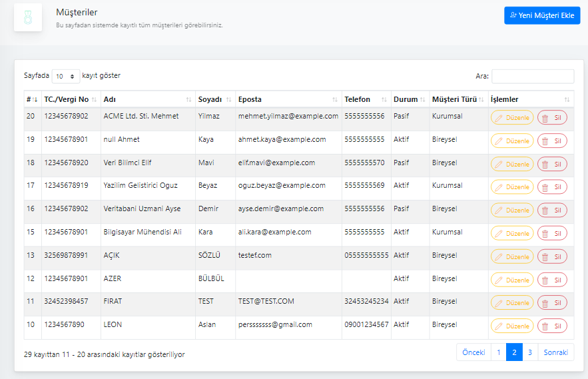
Task: Edit Yazilim Gelistirici Oguz record
Action: point(512,187)
